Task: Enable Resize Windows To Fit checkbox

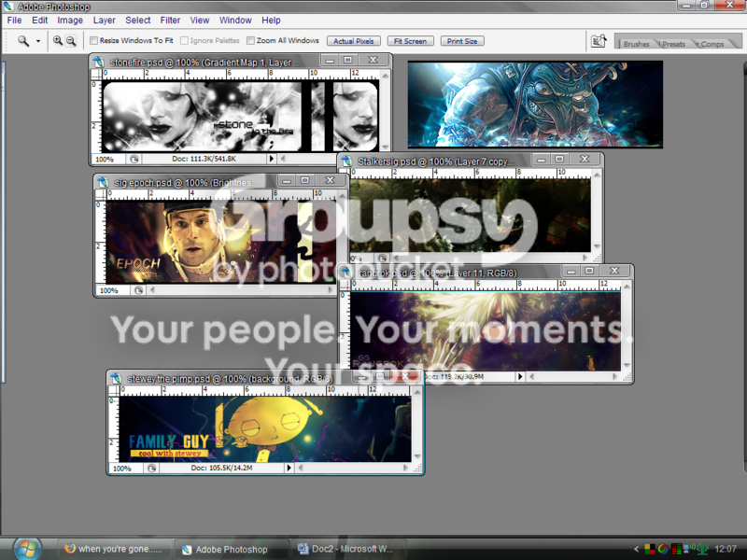Action: coord(94,41)
